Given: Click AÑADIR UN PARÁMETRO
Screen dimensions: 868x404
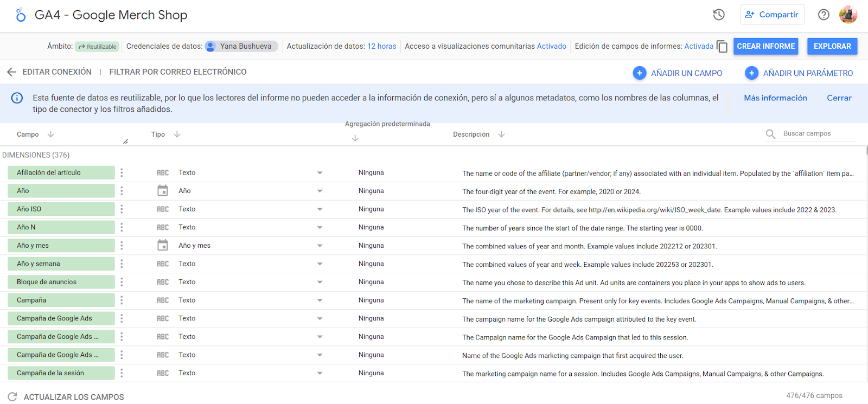Looking at the screenshot, I should [x=799, y=73].
